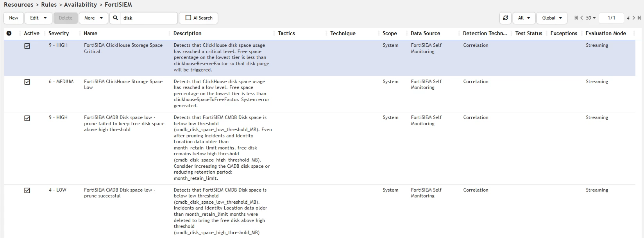Screen dimensions: 644x238
Task: Sort by the Severity column header
Action: click(59, 34)
